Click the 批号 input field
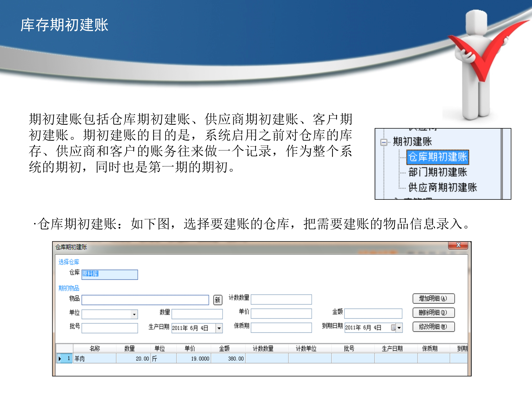532x399 pixels. (110, 328)
